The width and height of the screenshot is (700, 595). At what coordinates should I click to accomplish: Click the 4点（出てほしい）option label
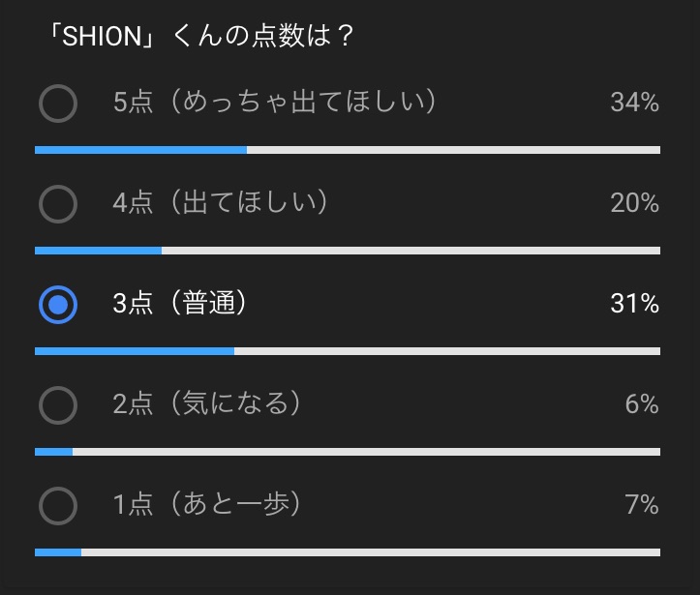click(x=220, y=202)
